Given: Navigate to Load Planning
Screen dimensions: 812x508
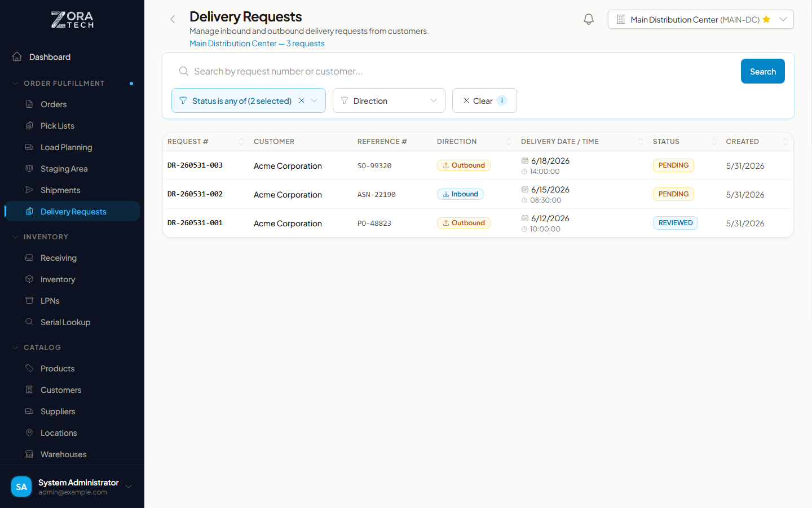Looking at the screenshot, I should (x=72, y=147).
